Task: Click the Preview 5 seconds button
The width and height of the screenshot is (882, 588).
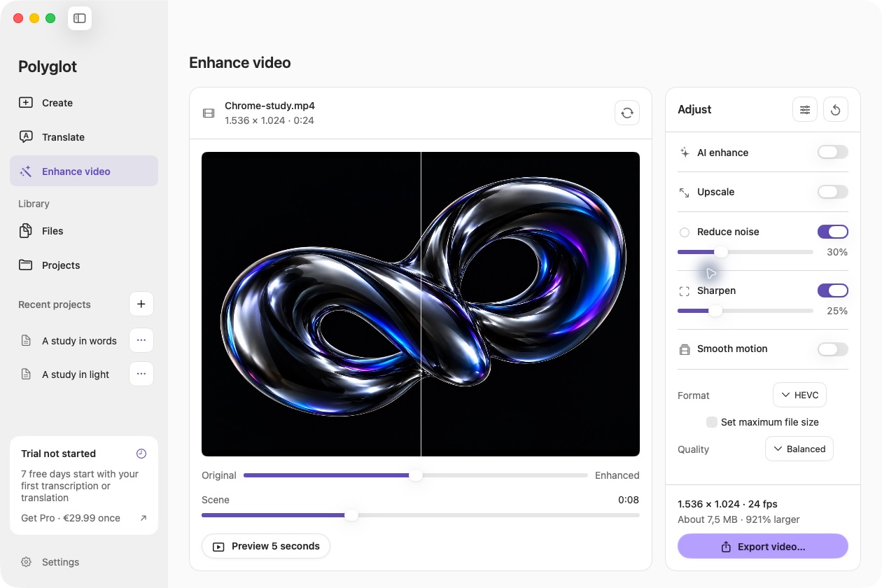Action: tap(266, 546)
